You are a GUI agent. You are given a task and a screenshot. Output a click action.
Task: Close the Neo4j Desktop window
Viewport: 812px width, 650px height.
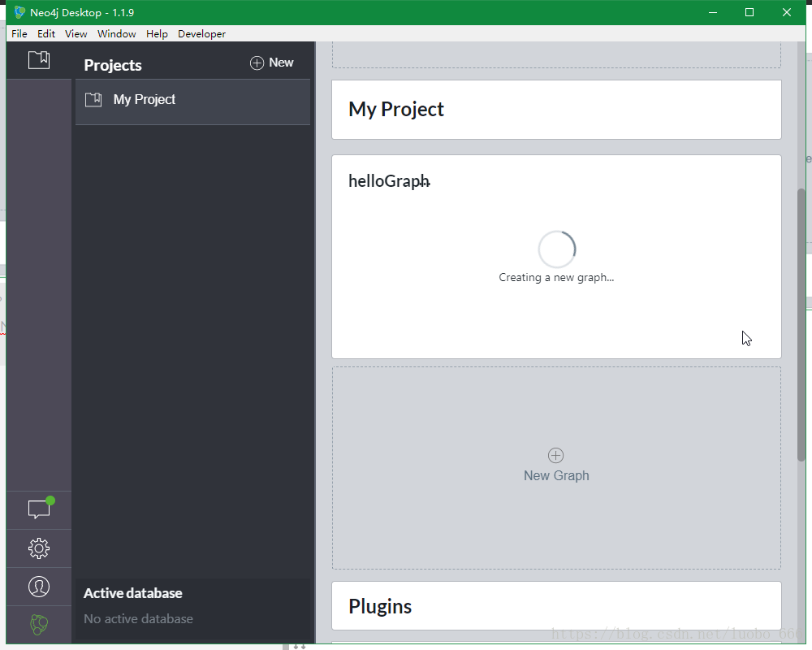click(787, 12)
